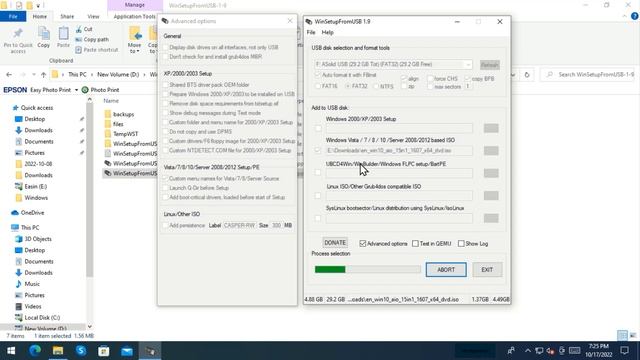Select Easin (E:) drive in sidebar
This screenshot has height=360, width=640.
[x=36, y=187]
